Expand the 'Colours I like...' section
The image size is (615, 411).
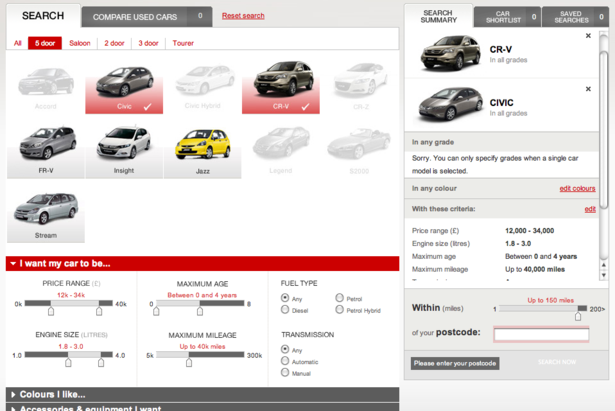[x=202, y=395]
